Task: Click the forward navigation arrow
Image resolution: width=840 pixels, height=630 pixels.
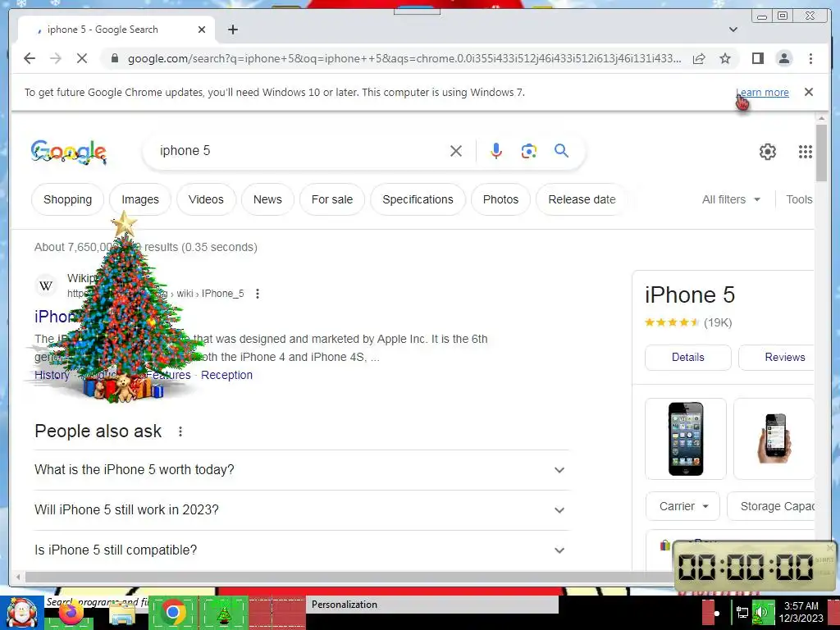Action: [x=56, y=58]
